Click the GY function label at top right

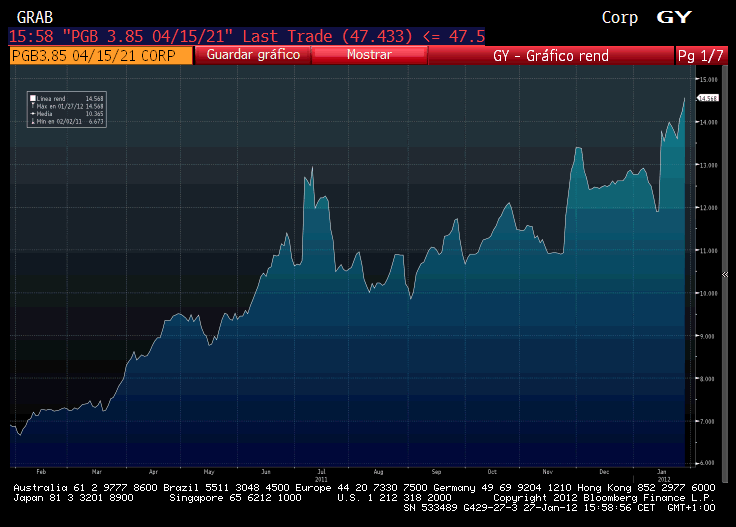point(674,17)
